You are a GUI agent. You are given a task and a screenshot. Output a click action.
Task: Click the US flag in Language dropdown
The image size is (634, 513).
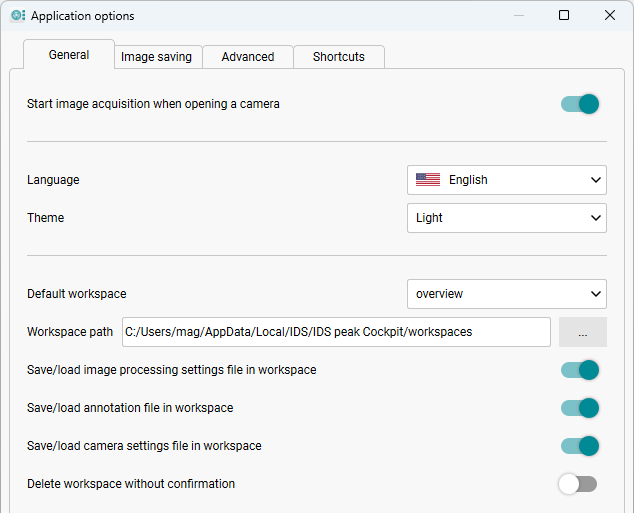click(428, 180)
